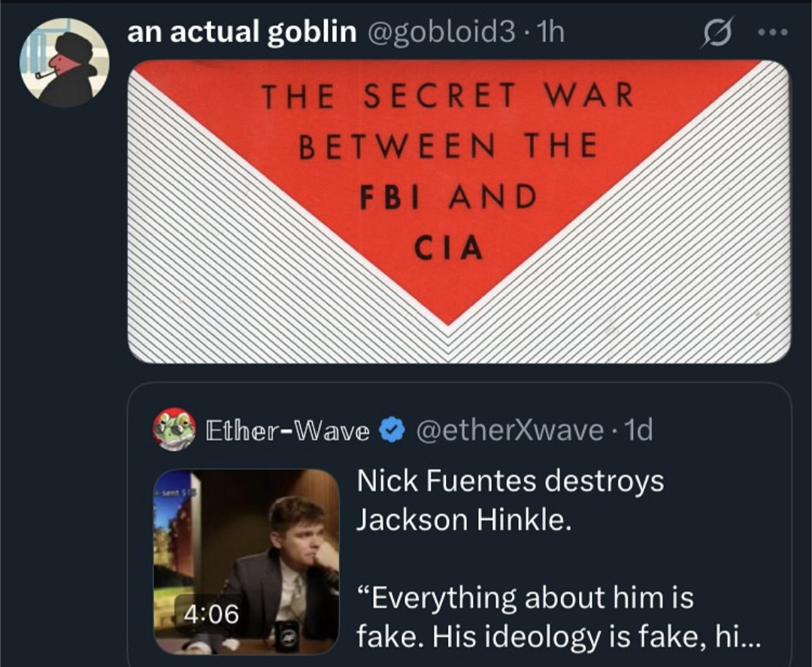This screenshot has width=812, height=667.
Task: Click the 4:06 video duration badge
Action: 211,614
